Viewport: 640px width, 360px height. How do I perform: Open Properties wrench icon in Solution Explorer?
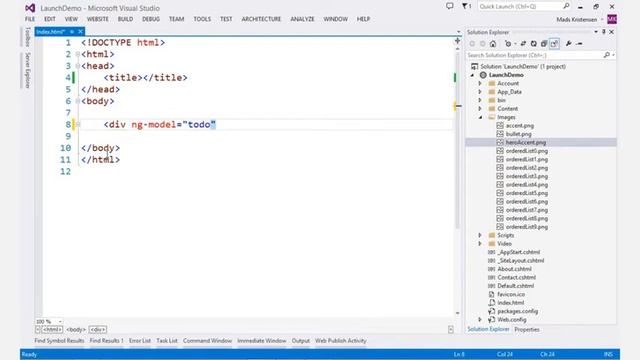click(x=568, y=44)
